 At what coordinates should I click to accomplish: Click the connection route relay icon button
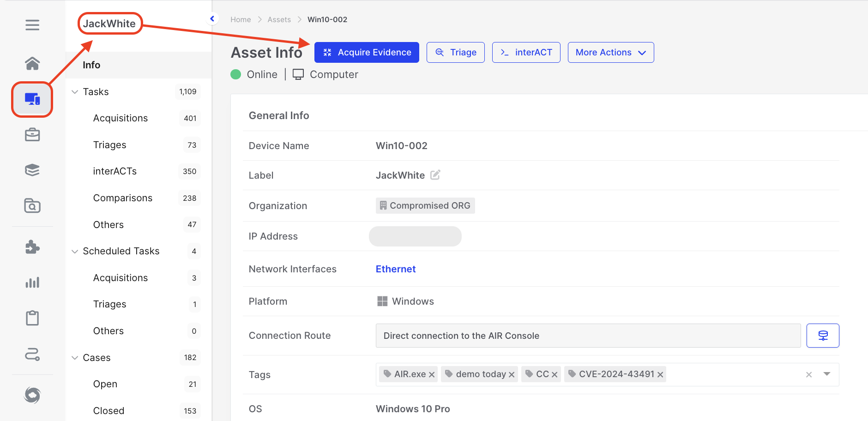[822, 336]
